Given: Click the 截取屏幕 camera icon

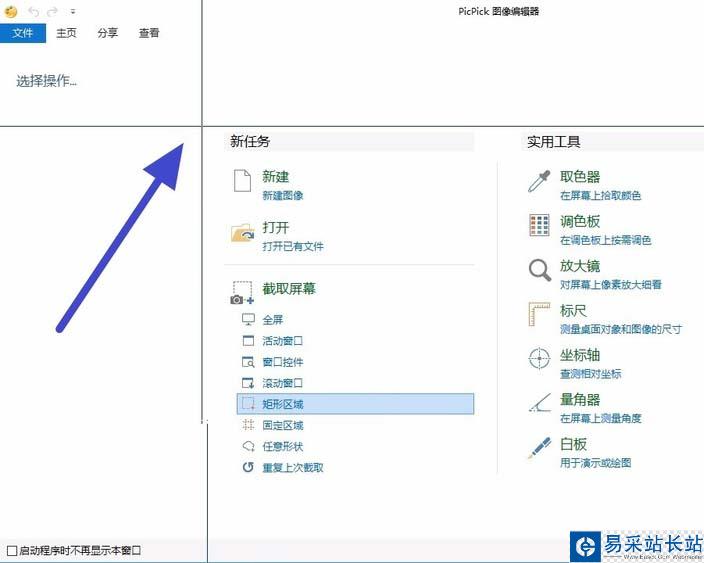Looking at the screenshot, I should 242,293.
